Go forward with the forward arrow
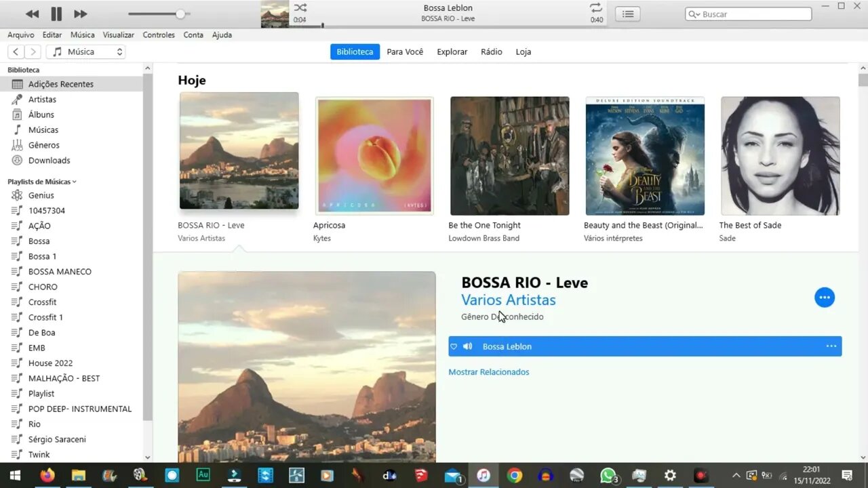The height and width of the screenshot is (488, 868). pos(33,52)
